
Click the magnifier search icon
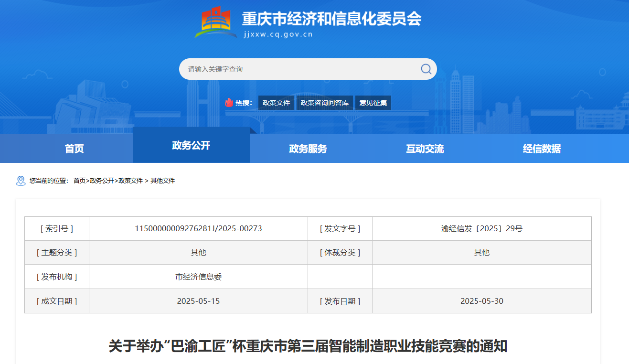click(x=426, y=69)
